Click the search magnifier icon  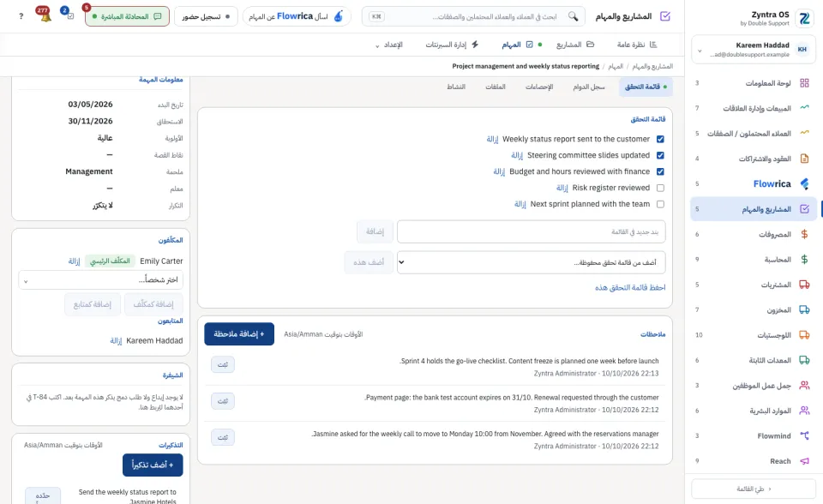click(574, 16)
